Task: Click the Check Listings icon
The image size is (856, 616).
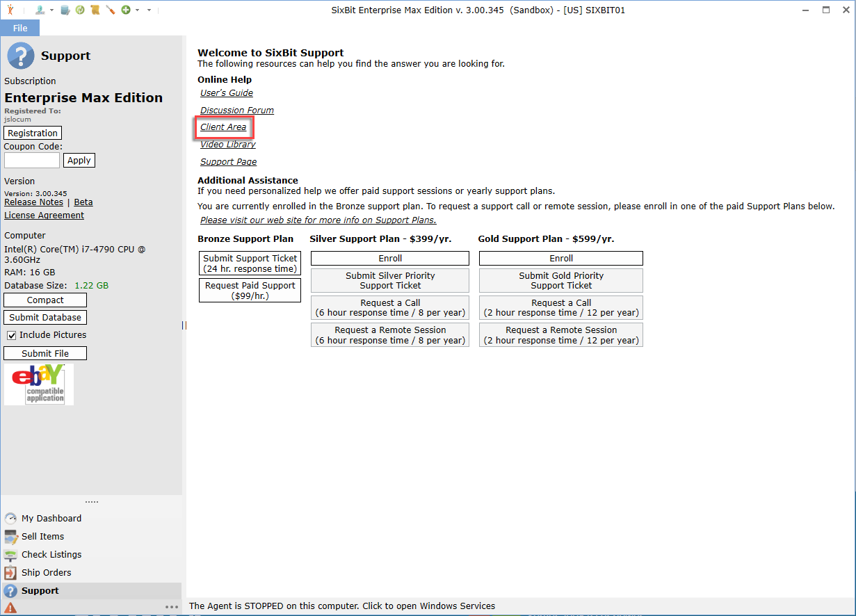Action: click(x=10, y=555)
